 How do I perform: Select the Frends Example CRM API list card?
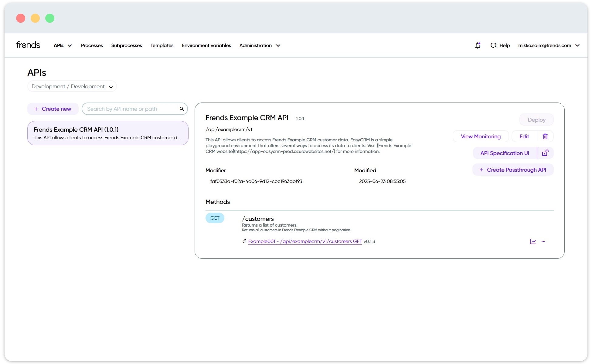[x=108, y=133]
